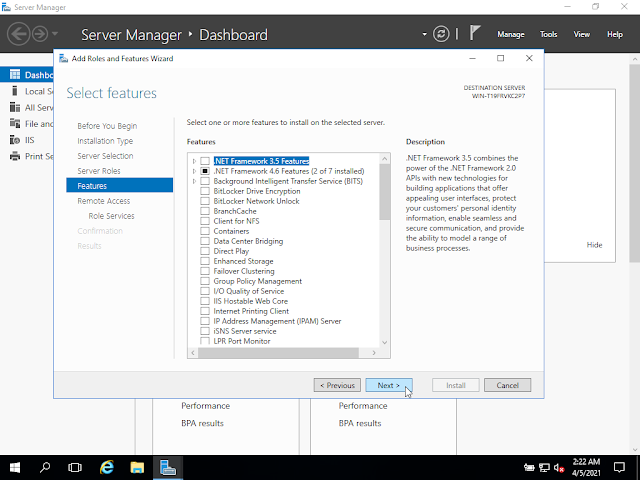
Task: Select the Dashboard icon in the sidebar
Action: click(15, 75)
